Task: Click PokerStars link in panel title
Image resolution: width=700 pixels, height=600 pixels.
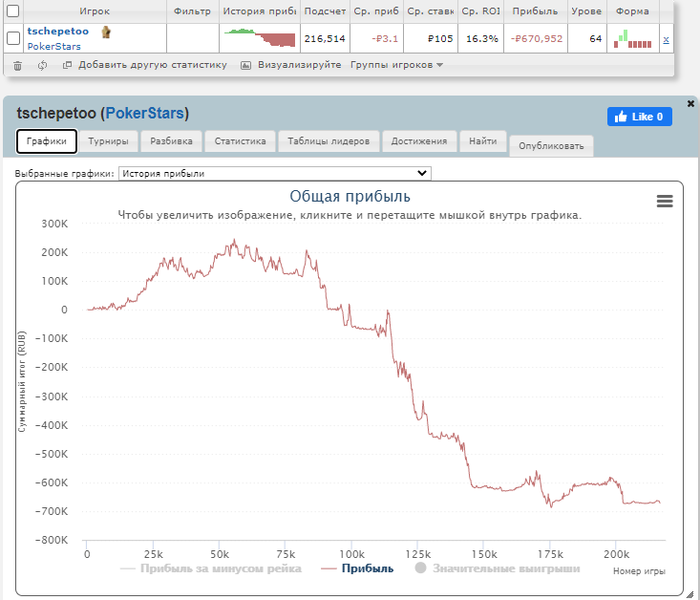Action: coord(145,113)
